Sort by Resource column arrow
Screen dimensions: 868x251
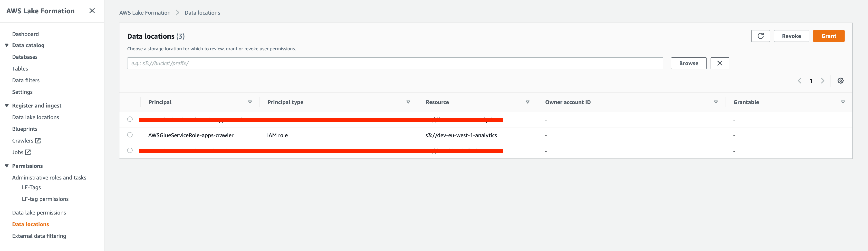[x=527, y=102]
